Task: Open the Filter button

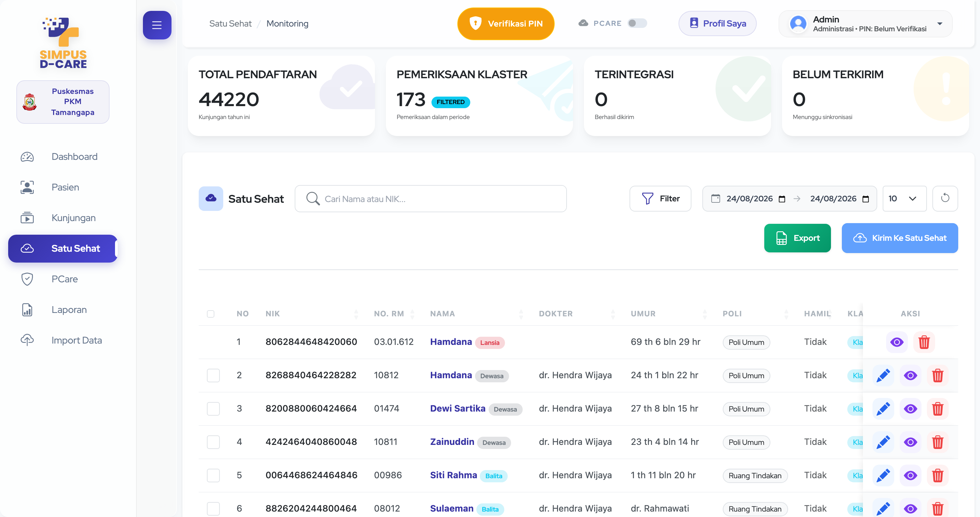Action: (660, 198)
